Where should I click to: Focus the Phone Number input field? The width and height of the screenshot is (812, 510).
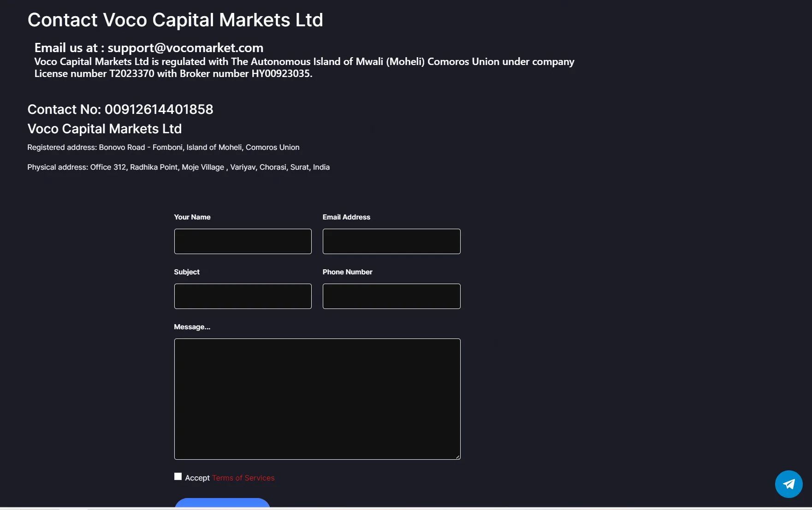(x=391, y=296)
